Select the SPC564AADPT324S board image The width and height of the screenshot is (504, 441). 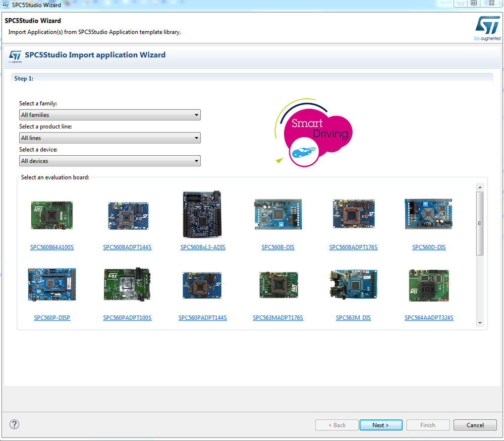coord(429,286)
